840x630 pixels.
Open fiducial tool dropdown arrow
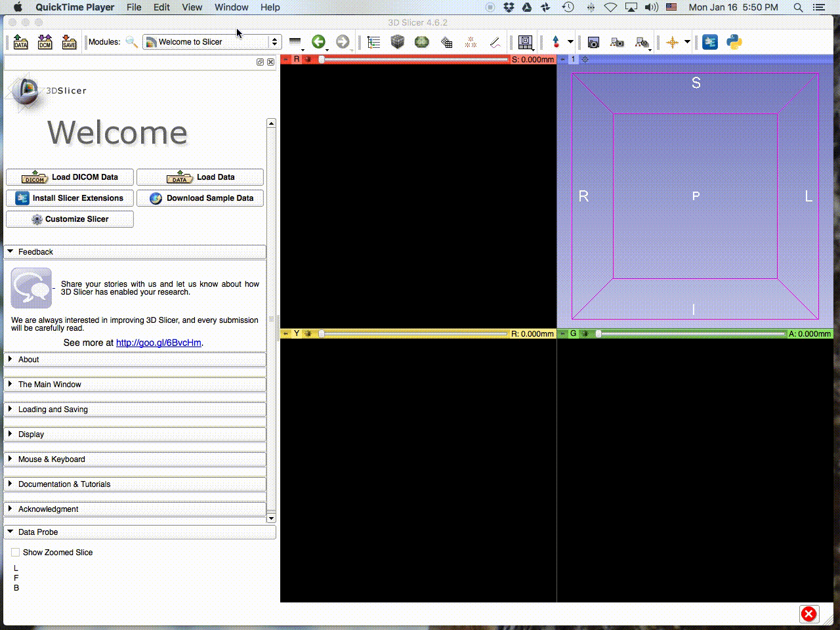(570, 42)
